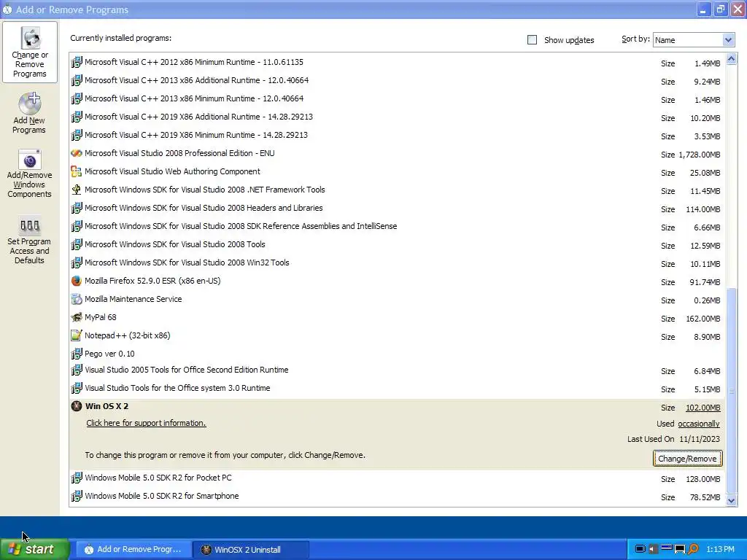747x560 pixels.
Task: Open the Change or Remove Programs panel
Action: coord(29,52)
